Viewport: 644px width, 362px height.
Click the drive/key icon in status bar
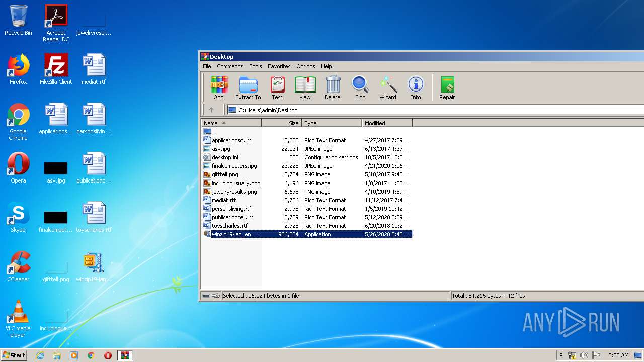pos(211,296)
